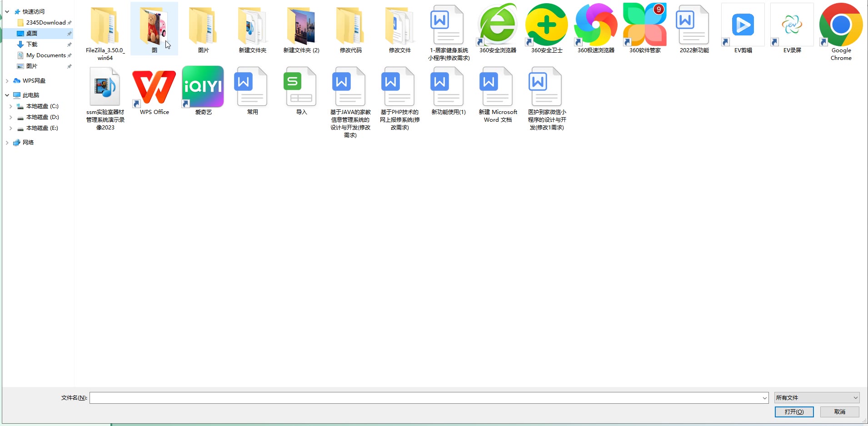Select the 360软件管家 shortcut
The image size is (868, 426).
click(x=645, y=29)
